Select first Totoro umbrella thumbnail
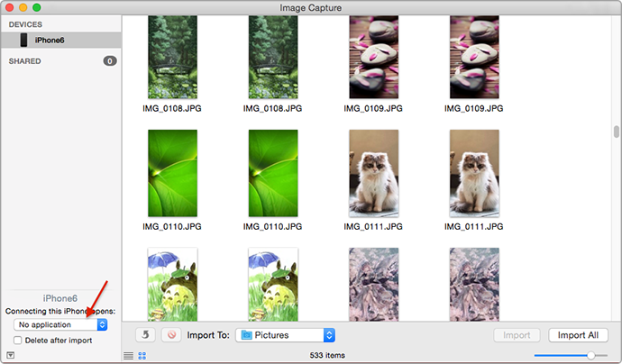This screenshot has width=622, height=364. [x=172, y=285]
